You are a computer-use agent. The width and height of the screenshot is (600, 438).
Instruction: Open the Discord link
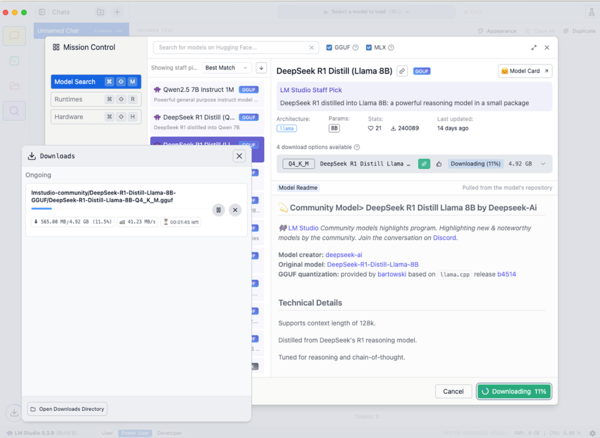444,238
